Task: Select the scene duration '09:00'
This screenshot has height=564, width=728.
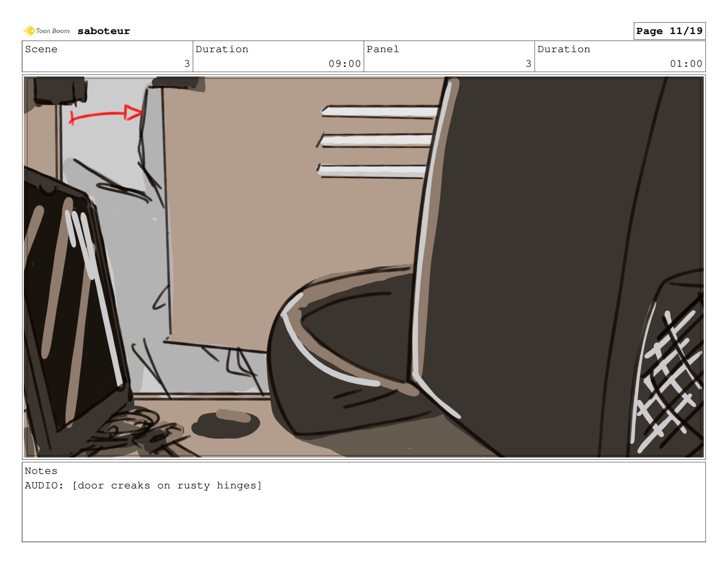Action: point(345,64)
